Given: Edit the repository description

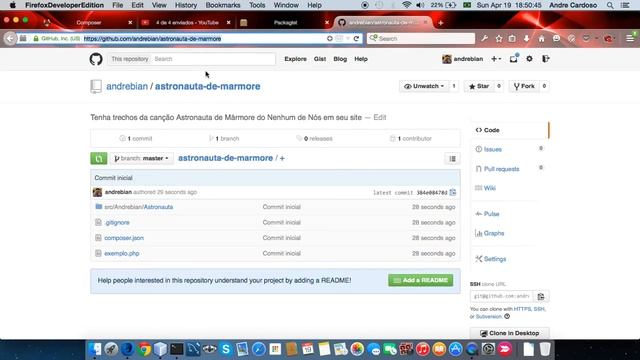Looking at the screenshot, I should [380, 118].
